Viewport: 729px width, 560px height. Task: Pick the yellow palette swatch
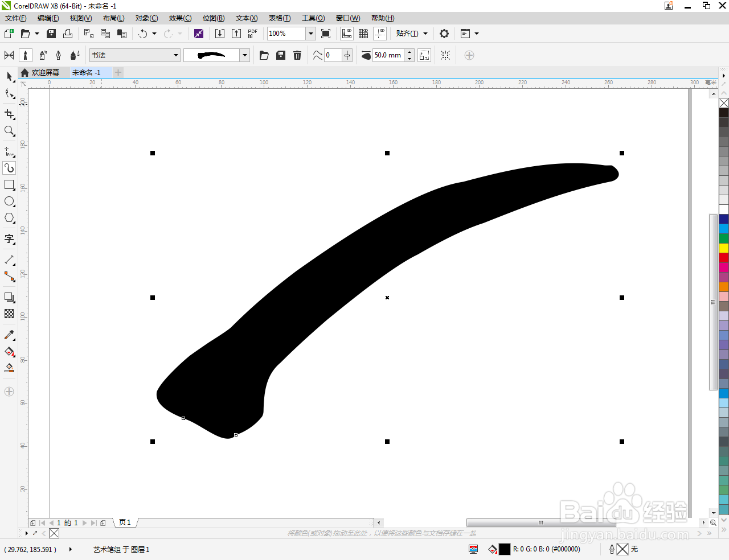click(724, 248)
